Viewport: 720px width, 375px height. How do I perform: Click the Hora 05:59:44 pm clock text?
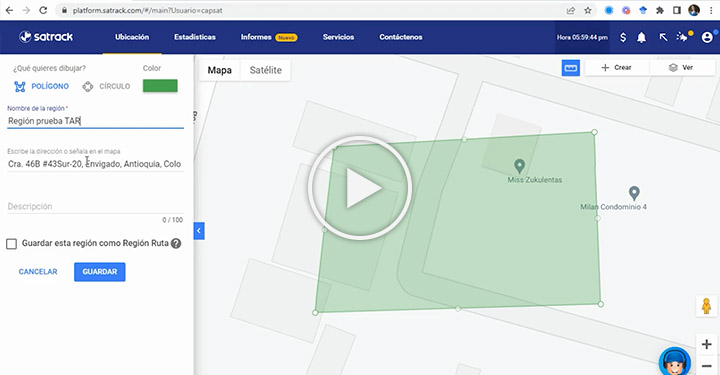coord(582,38)
